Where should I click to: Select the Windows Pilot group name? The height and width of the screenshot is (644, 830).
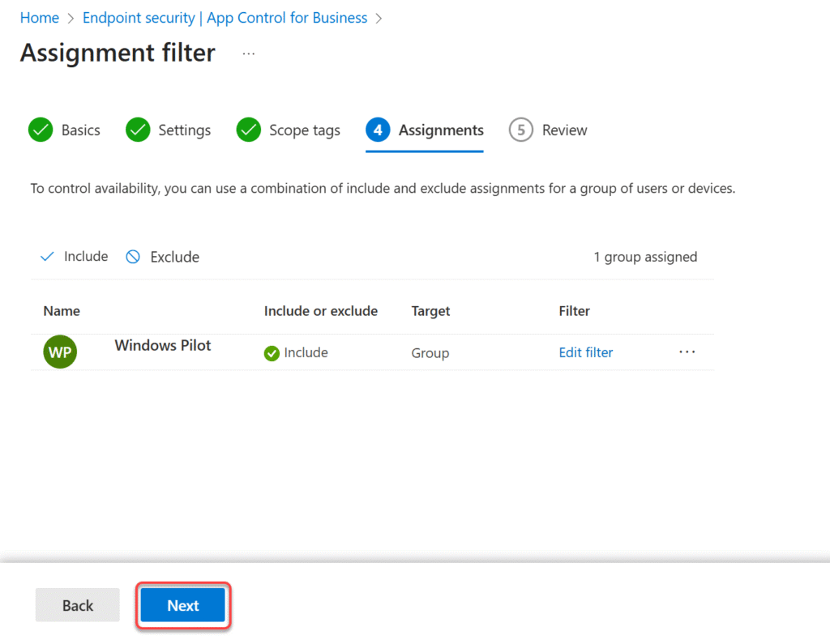point(162,346)
